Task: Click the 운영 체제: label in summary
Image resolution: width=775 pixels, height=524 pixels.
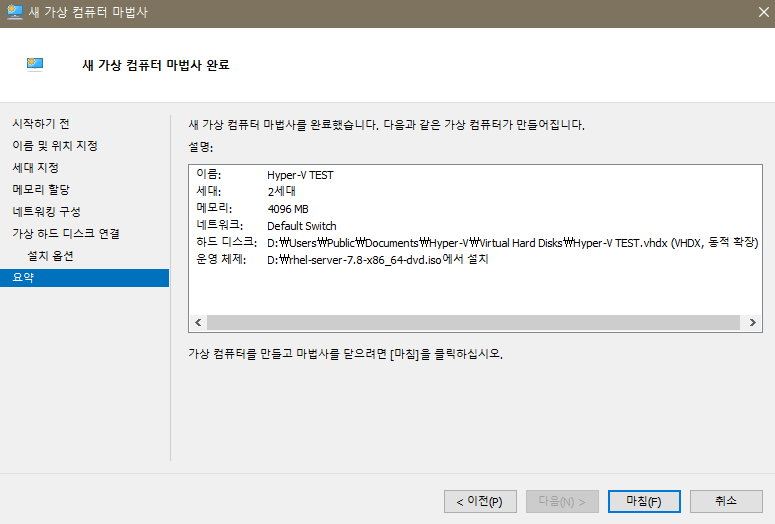Action: pyautogui.click(x=221, y=259)
